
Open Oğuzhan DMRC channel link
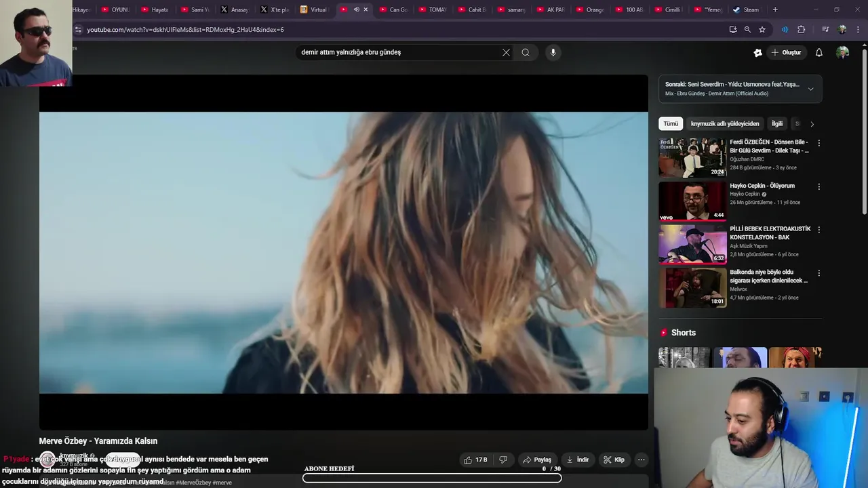tap(747, 159)
